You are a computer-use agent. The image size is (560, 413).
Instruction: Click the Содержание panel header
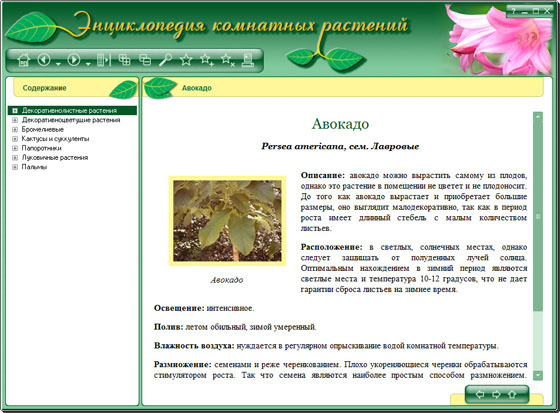(x=44, y=88)
